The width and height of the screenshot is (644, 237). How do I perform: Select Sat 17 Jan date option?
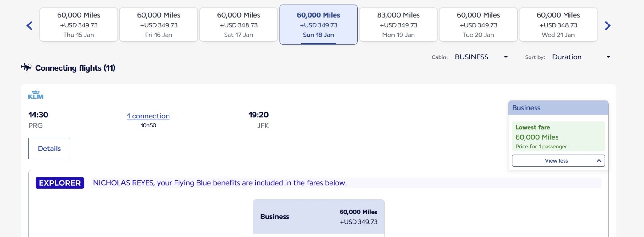click(x=238, y=25)
